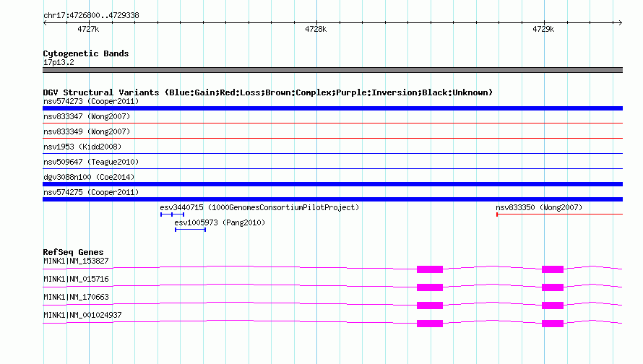The image size is (643, 364).
Task: Click the right arrow of the ruler
Action: pyautogui.click(x=620, y=22)
